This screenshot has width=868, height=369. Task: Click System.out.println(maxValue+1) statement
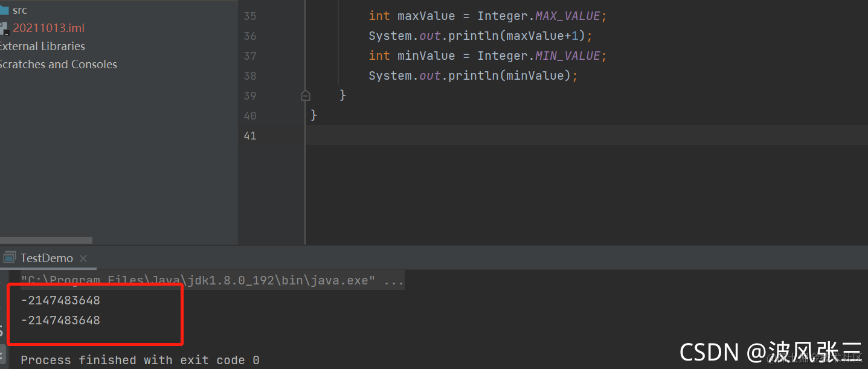click(481, 36)
